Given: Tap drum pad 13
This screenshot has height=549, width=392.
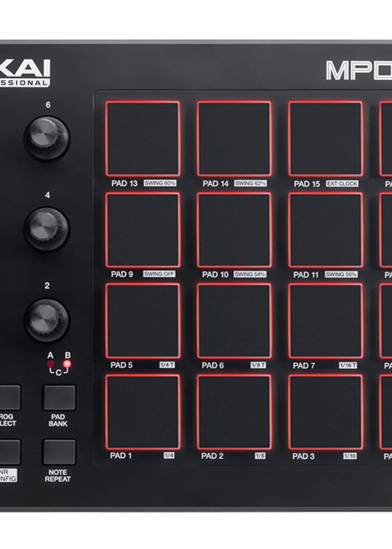Looking at the screenshot, I should (x=143, y=139).
